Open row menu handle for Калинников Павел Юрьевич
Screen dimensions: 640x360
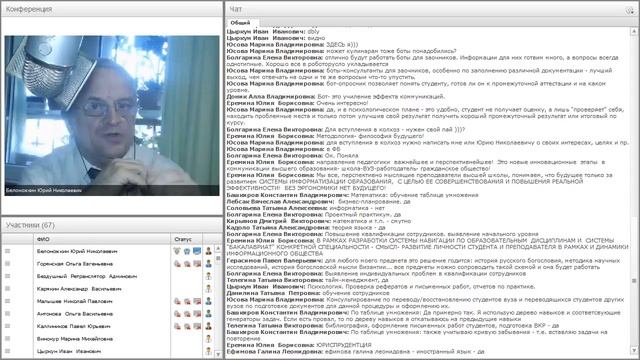point(7,326)
